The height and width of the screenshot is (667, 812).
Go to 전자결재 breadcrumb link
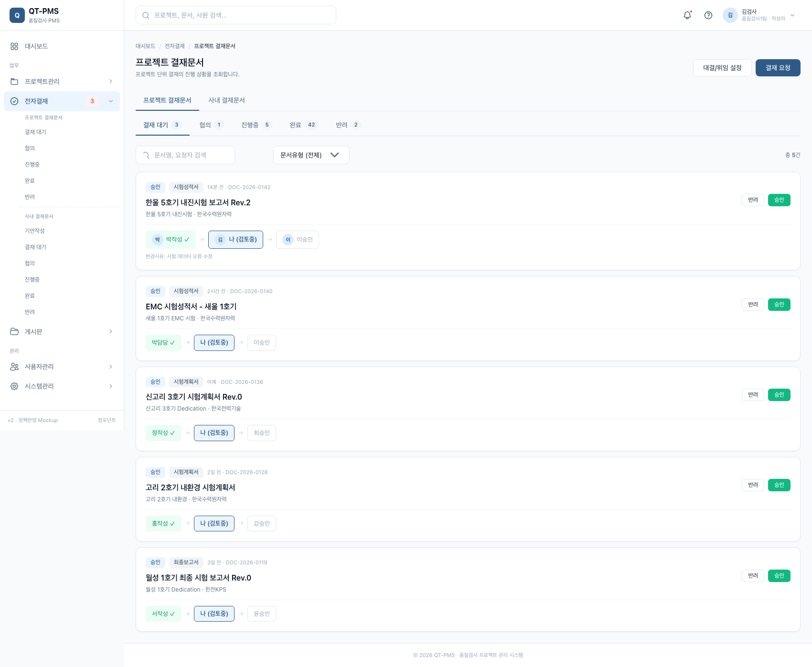point(174,46)
